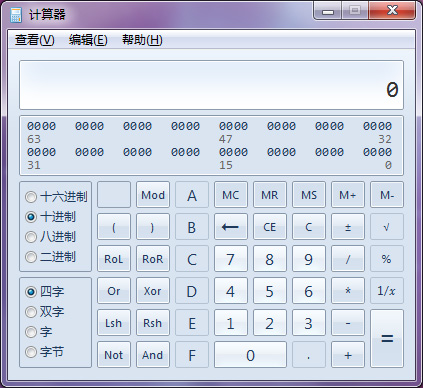Toggle the bit group above label 63
Viewport: 423px width, 388px height.
[41, 126]
